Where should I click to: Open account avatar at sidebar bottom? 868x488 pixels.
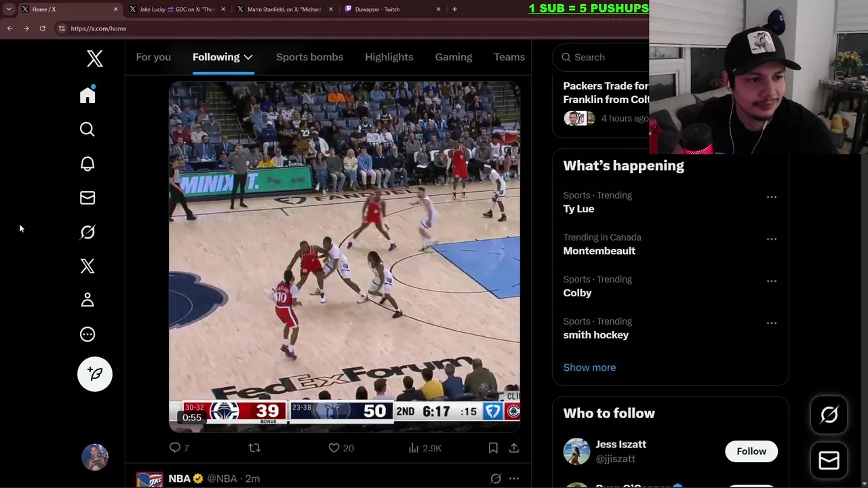tap(95, 457)
